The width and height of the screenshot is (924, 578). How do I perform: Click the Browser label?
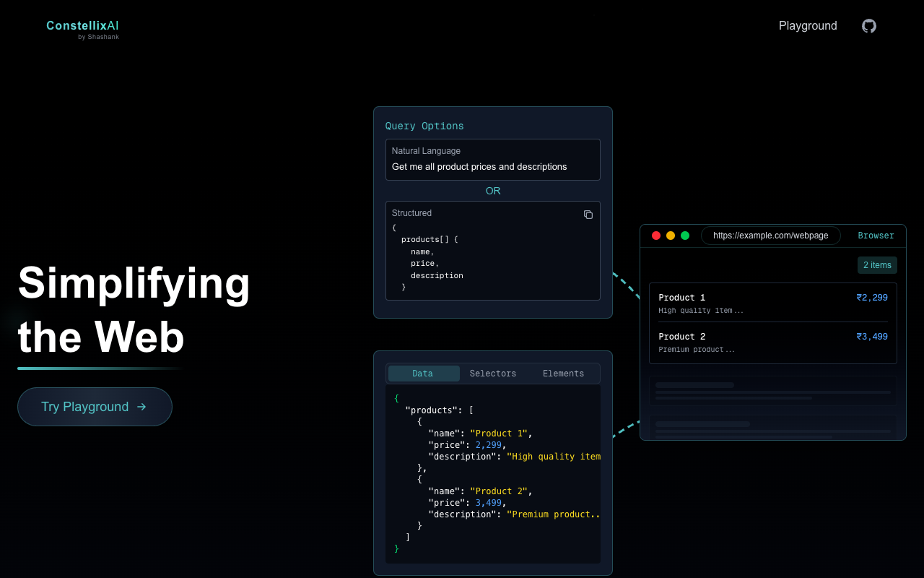pyautogui.click(x=876, y=236)
